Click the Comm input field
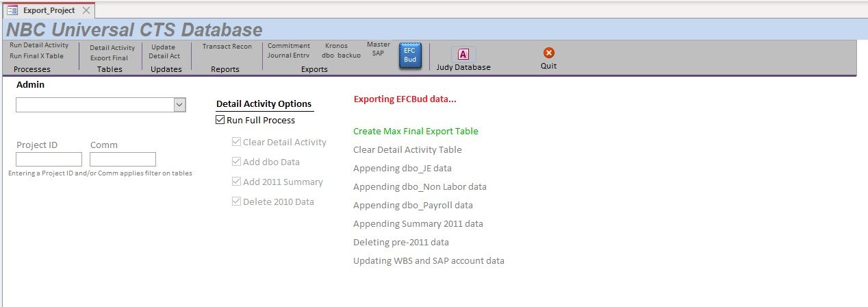 [123, 159]
